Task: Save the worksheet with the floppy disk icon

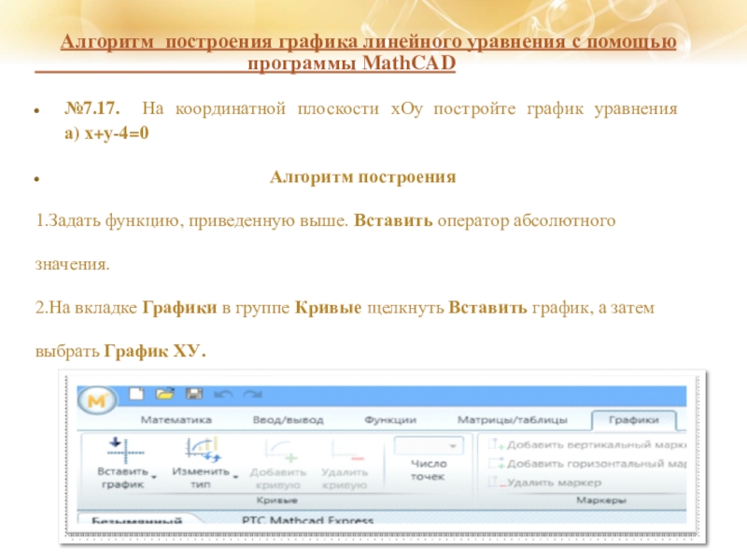Action: [194, 394]
